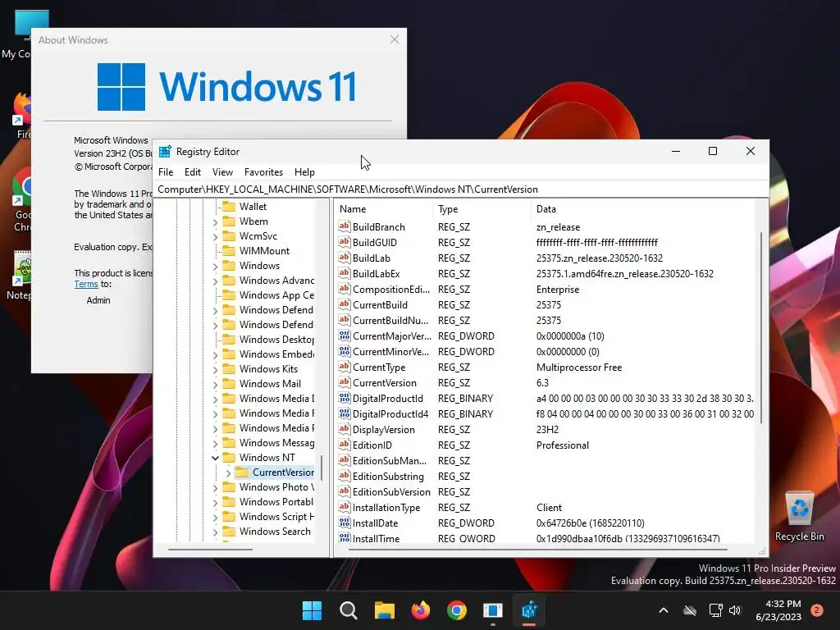Screen dimensions: 840x630
Task: Expand the Windows Mail tree key
Action: (215, 384)
